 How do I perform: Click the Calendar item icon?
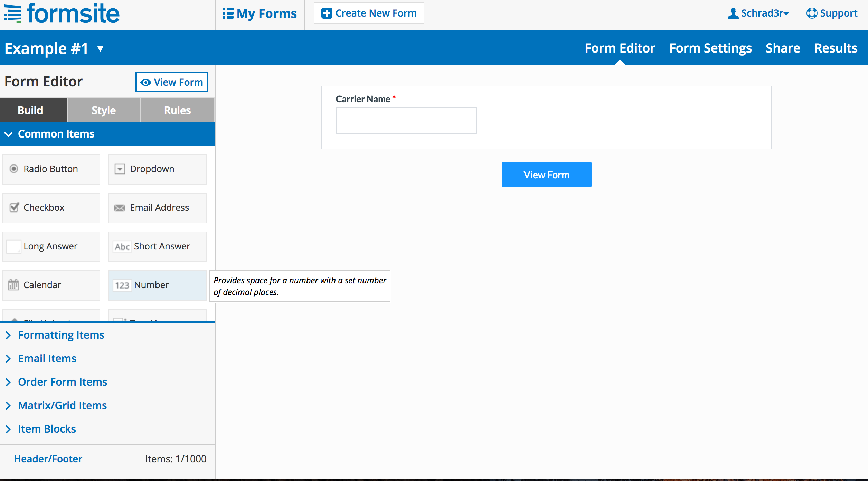tap(13, 285)
